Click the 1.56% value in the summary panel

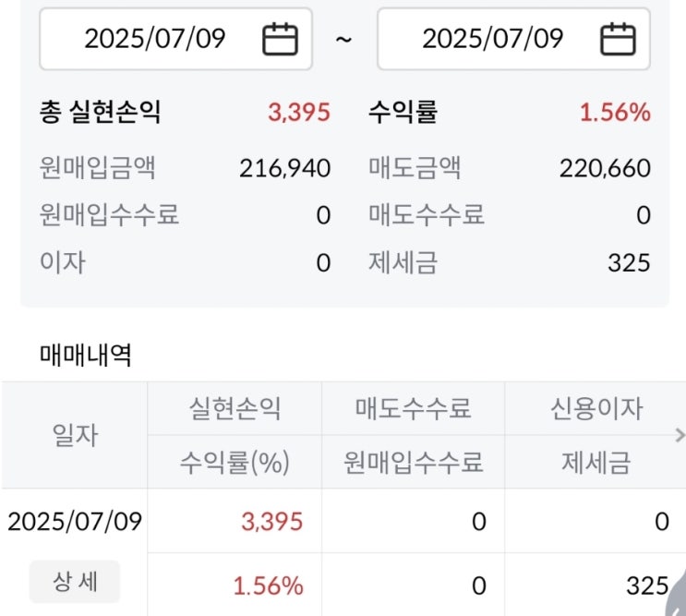point(615,114)
